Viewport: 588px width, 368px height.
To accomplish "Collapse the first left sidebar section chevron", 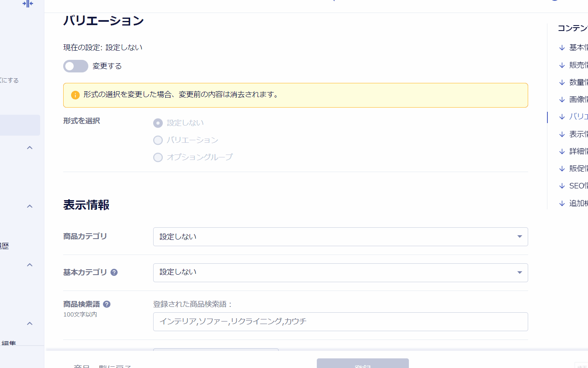I will click(x=30, y=148).
